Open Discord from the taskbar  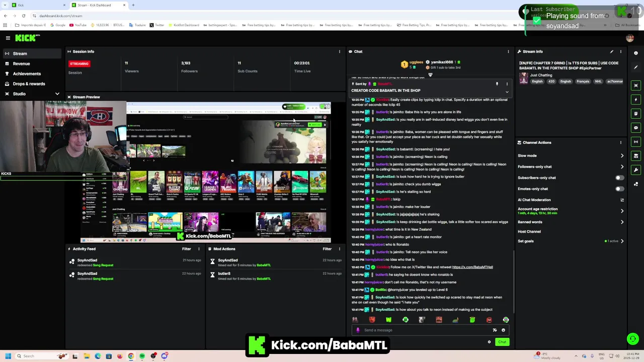[x=165, y=356]
